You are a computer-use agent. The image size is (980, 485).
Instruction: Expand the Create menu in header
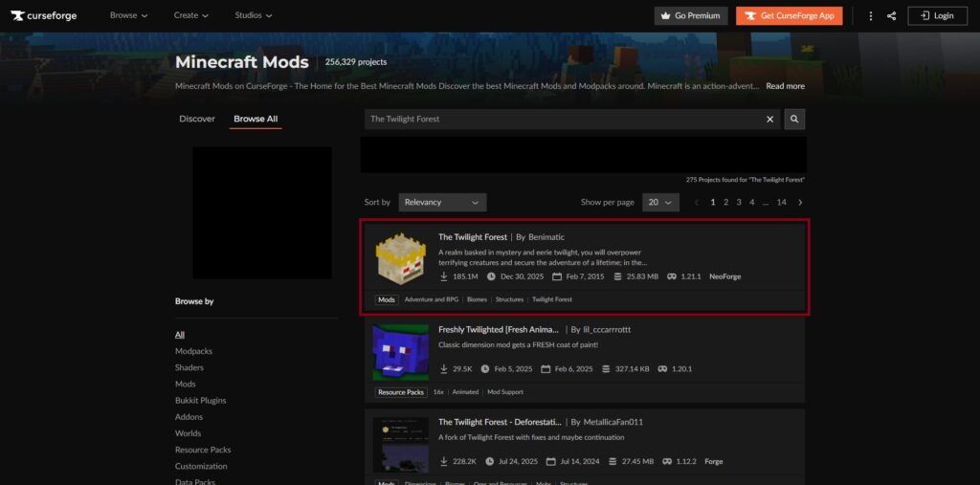tap(192, 15)
